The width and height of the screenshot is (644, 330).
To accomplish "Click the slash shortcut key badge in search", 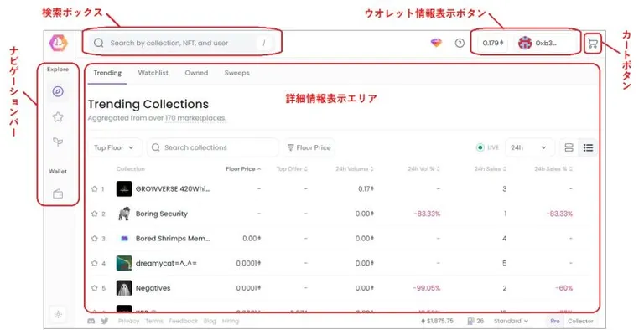I will pyautogui.click(x=263, y=43).
